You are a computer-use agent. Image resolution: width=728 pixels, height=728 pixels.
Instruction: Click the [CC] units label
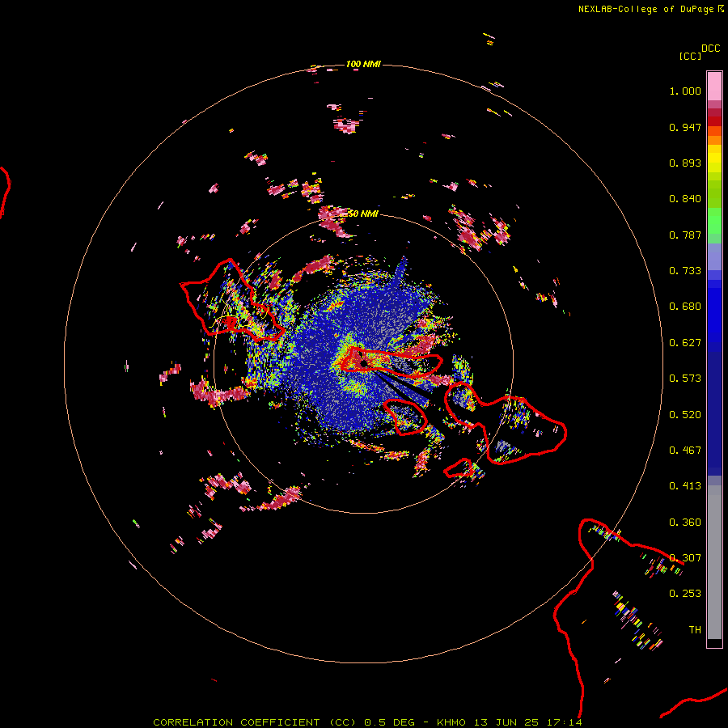[x=690, y=56]
